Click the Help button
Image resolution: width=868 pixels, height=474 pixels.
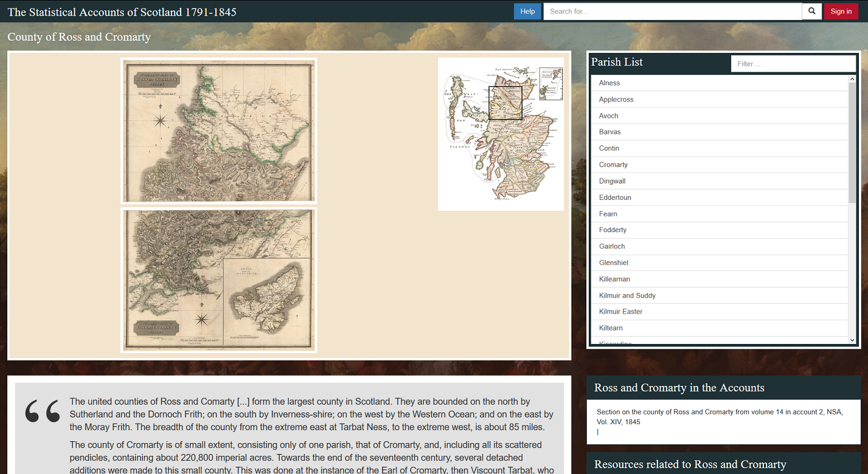527,11
